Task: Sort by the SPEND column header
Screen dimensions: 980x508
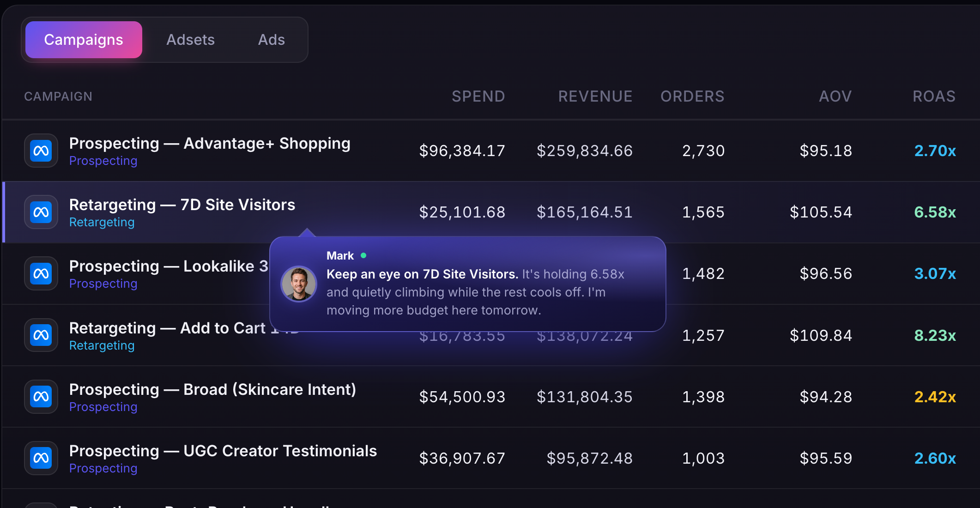Action: pos(478,96)
